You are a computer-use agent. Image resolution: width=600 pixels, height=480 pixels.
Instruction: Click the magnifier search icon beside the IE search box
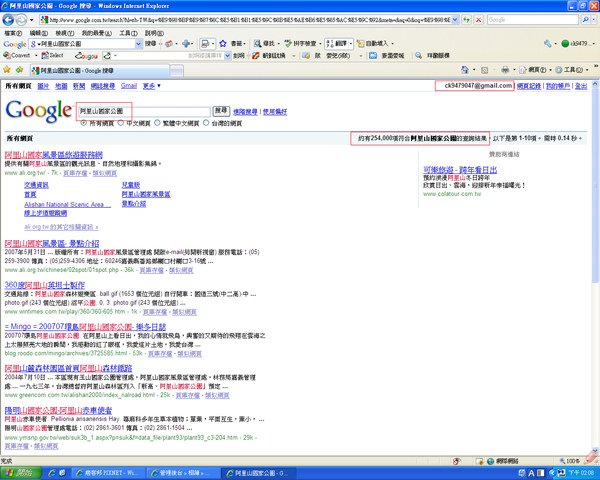point(585,20)
